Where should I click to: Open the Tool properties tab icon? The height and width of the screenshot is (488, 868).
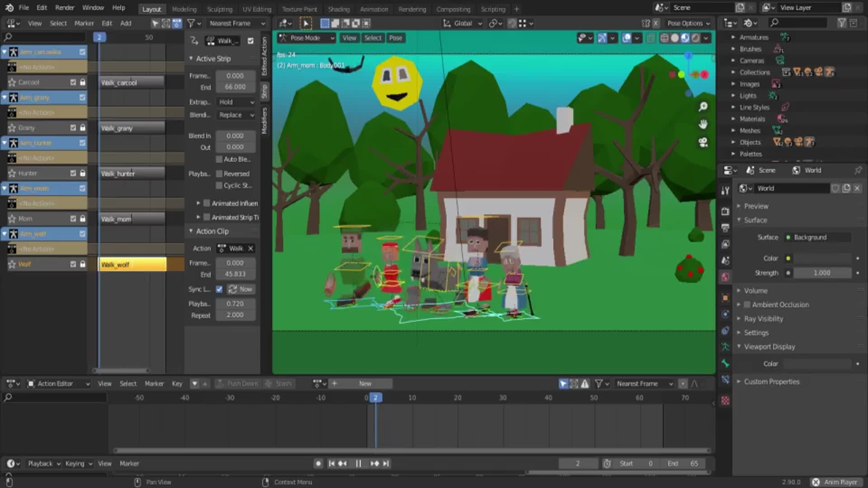coord(725,191)
